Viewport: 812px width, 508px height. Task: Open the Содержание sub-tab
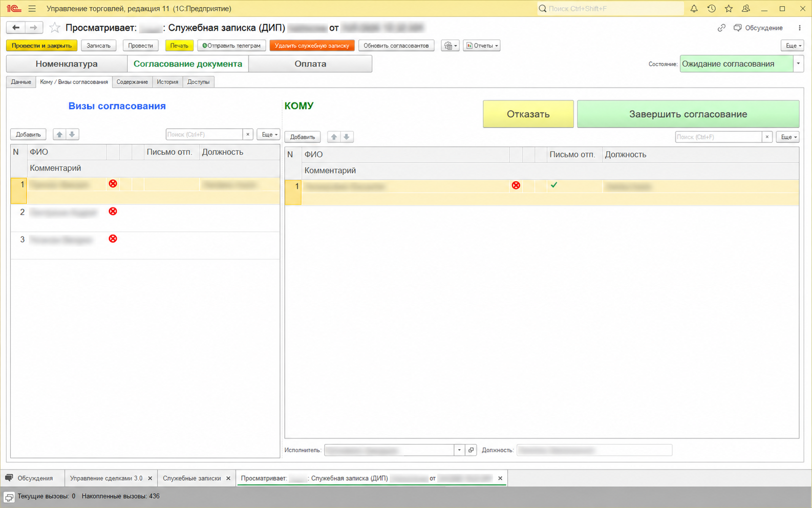click(132, 82)
